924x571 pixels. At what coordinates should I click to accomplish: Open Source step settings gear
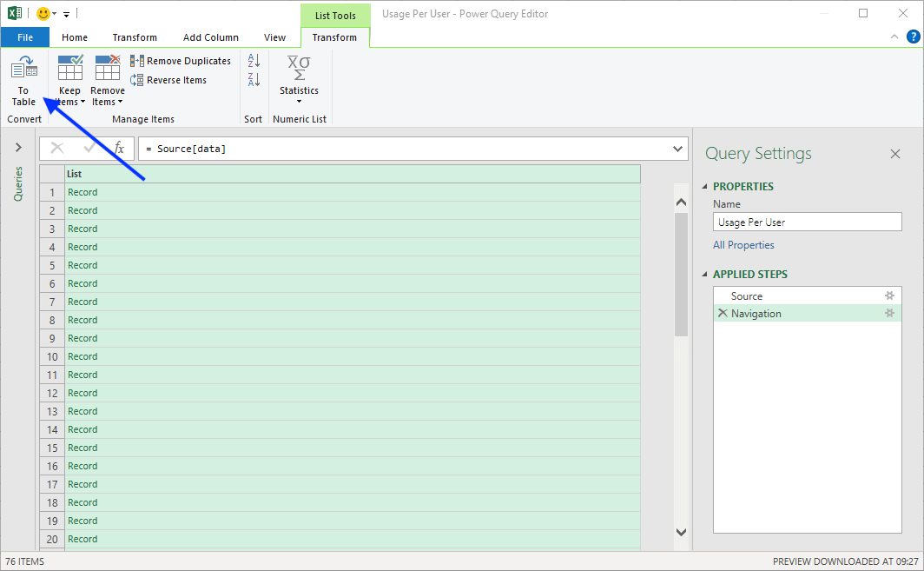coord(890,295)
